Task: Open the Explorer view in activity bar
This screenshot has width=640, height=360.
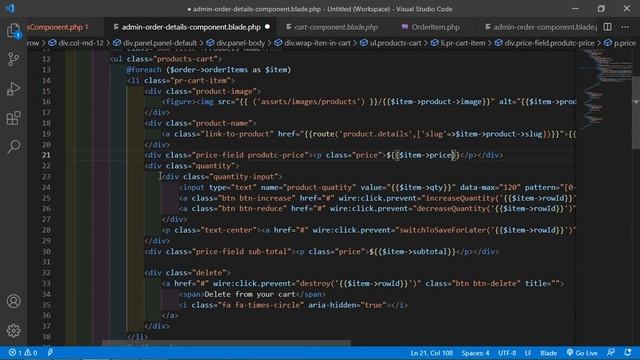Action: tap(13, 31)
